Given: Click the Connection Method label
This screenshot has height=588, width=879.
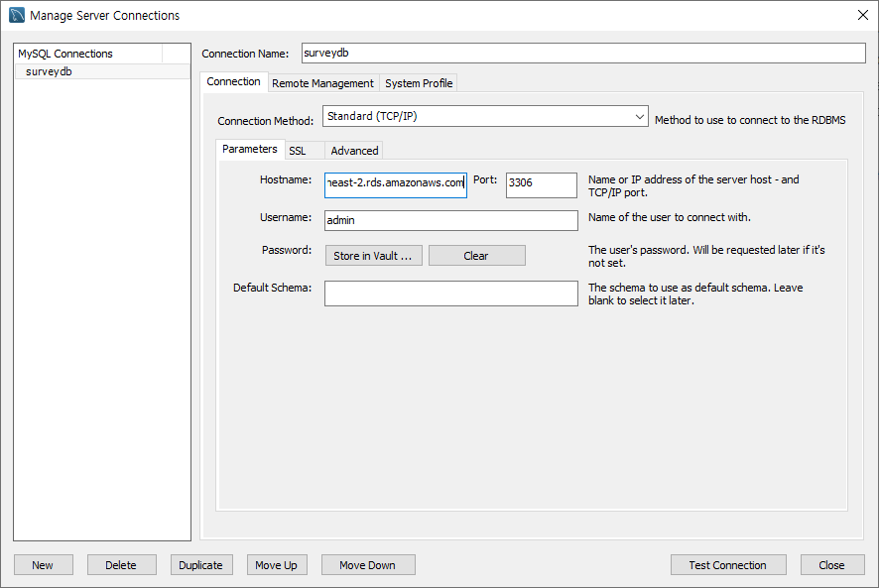Looking at the screenshot, I should pyautogui.click(x=265, y=121).
